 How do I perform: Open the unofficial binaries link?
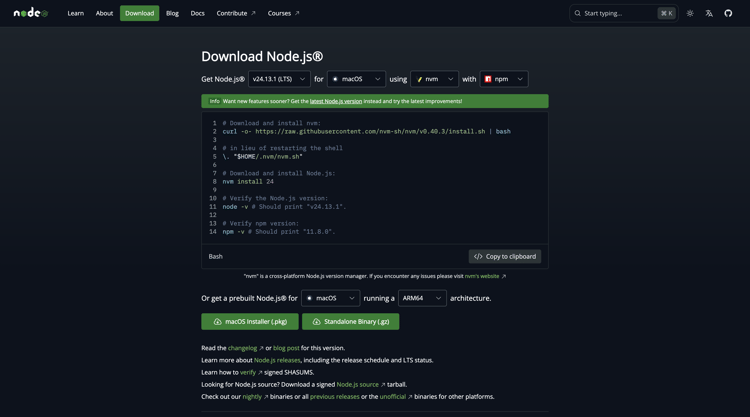(396, 396)
